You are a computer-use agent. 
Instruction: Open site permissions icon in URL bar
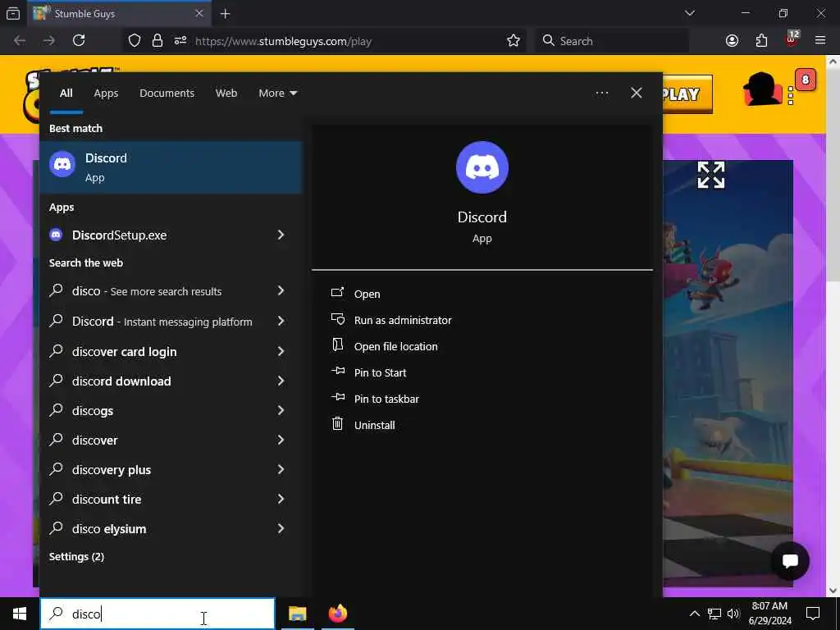[x=180, y=41]
